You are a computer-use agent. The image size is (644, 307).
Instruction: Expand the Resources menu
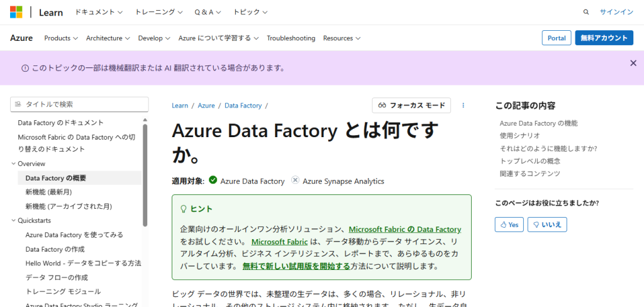(341, 38)
